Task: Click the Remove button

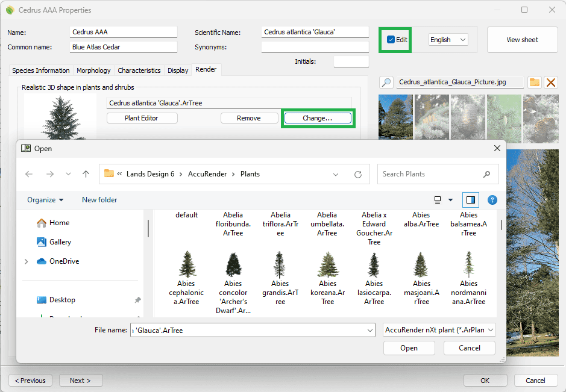Action: (249, 118)
